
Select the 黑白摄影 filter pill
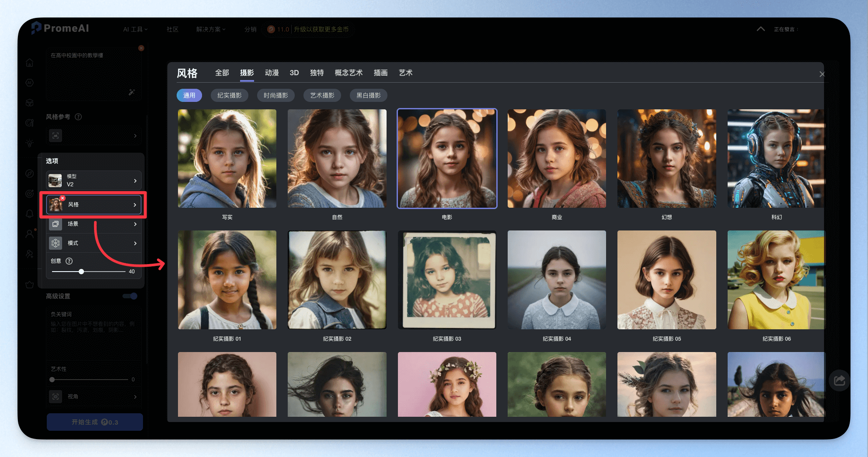click(369, 95)
